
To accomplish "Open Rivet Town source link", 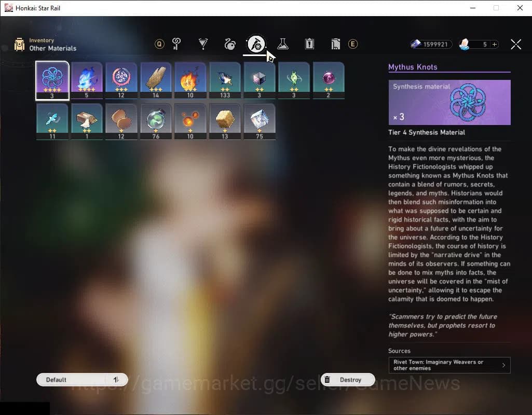I will coord(449,365).
